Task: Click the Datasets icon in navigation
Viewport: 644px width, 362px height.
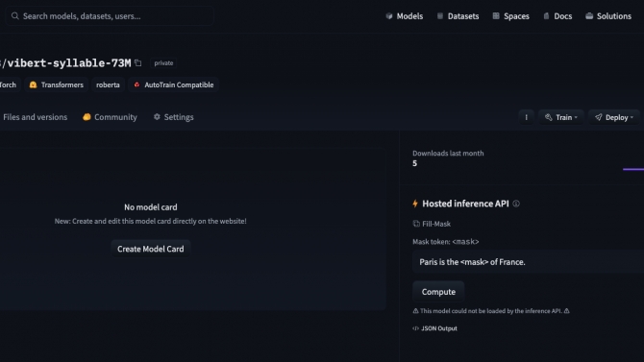Action: pos(440,16)
